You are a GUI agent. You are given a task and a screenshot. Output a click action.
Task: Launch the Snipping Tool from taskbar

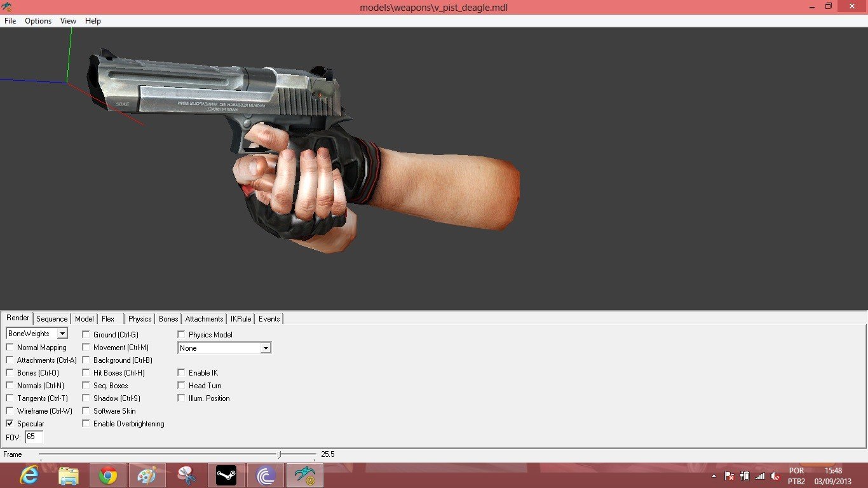(187, 475)
